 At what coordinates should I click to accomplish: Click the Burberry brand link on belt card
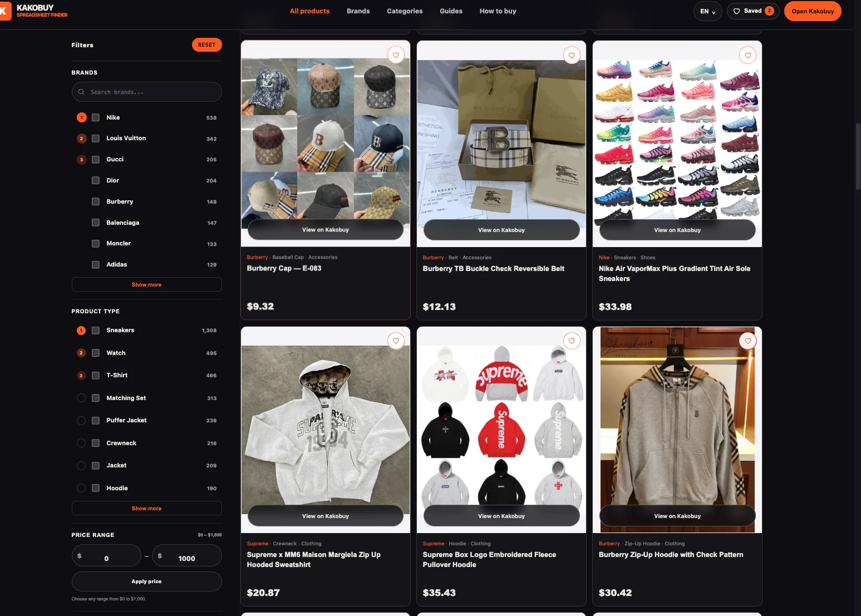[x=433, y=258]
